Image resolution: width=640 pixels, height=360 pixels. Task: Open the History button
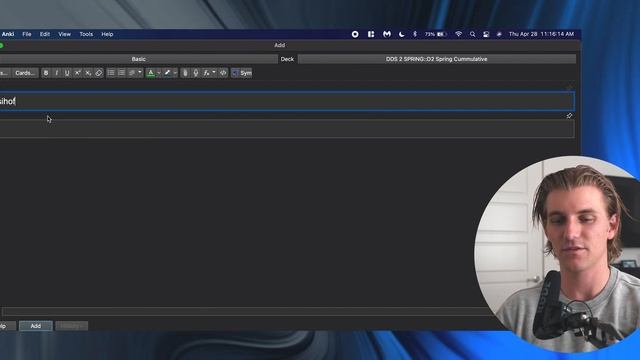tap(71, 326)
